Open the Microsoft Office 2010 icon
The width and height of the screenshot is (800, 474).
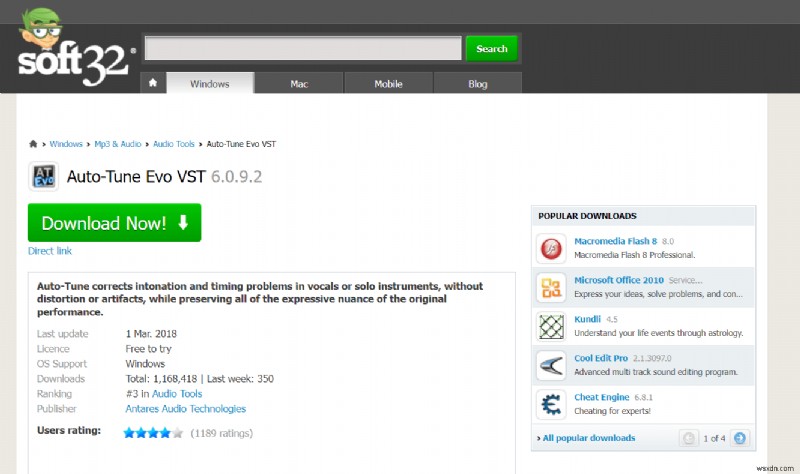click(551, 287)
